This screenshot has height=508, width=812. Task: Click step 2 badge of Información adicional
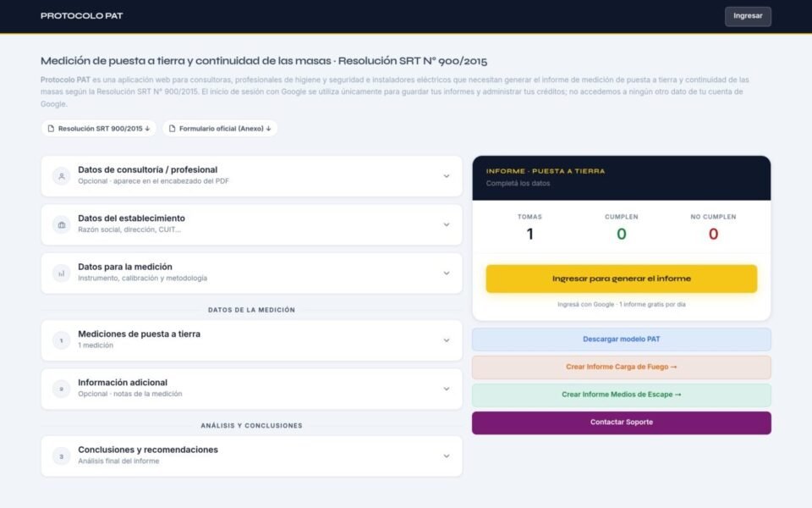click(61, 389)
